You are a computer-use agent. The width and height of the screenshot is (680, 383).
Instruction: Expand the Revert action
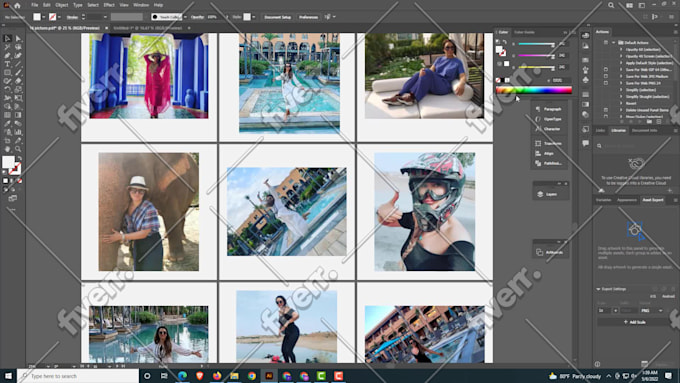click(x=621, y=103)
